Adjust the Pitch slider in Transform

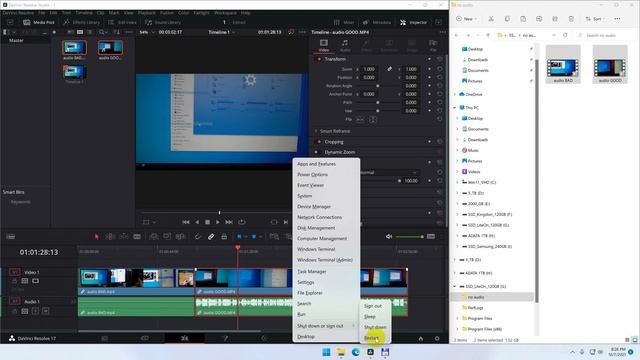click(x=378, y=102)
